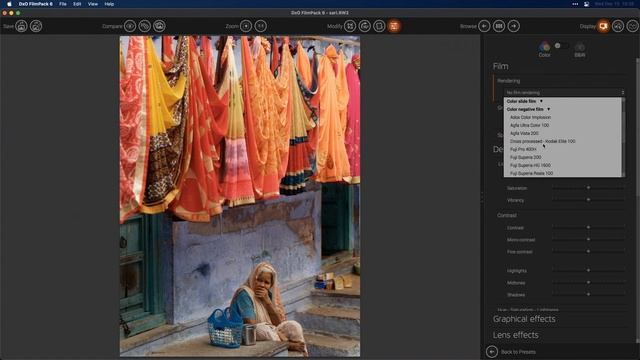Open macOS Control Center icon in menu bar

point(586,4)
